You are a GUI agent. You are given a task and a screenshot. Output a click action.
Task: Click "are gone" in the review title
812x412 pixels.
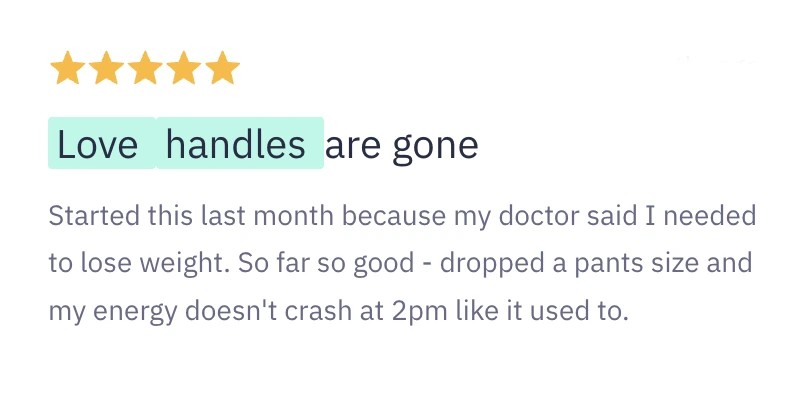click(402, 146)
